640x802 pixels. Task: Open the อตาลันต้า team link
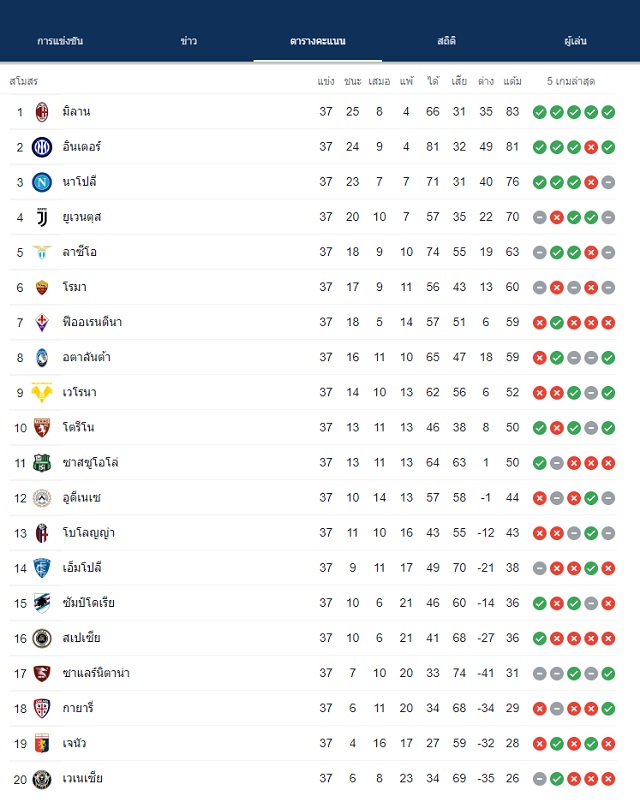click(86, 357)
